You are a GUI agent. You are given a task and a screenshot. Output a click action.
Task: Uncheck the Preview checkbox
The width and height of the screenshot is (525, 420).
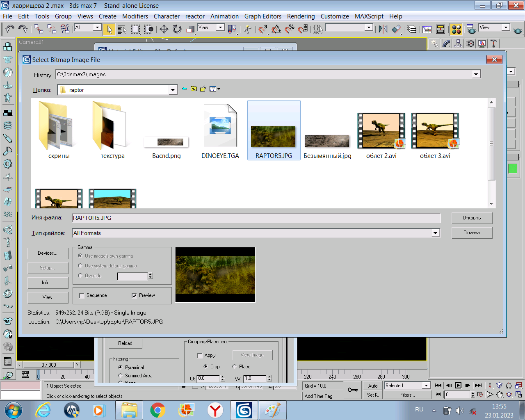click(x=134, y=296)
